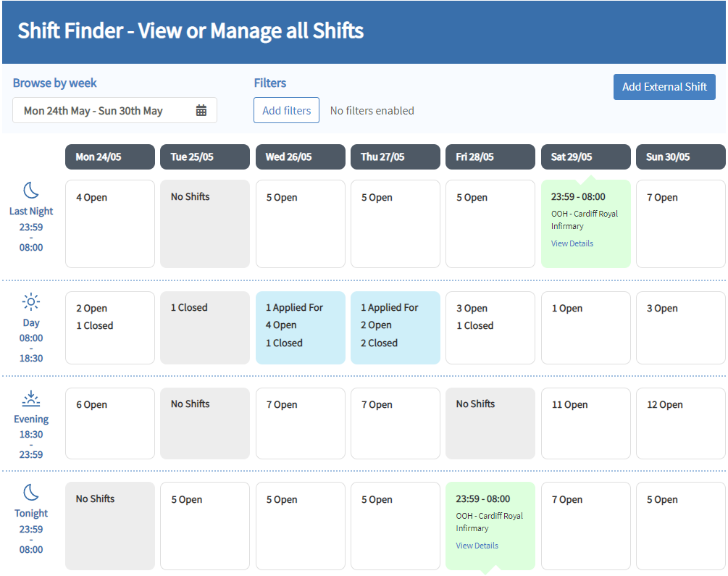Open Thursday day cell with 2 Closed
Screen dimensions: 728x576
[x=396, y=327]
